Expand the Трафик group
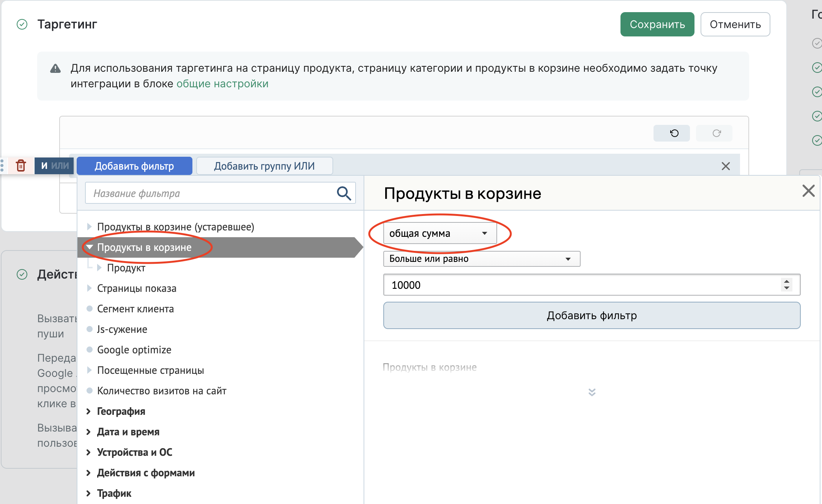Image resolution: width=822 pixels, height=504 pixels. click(88, 493)
